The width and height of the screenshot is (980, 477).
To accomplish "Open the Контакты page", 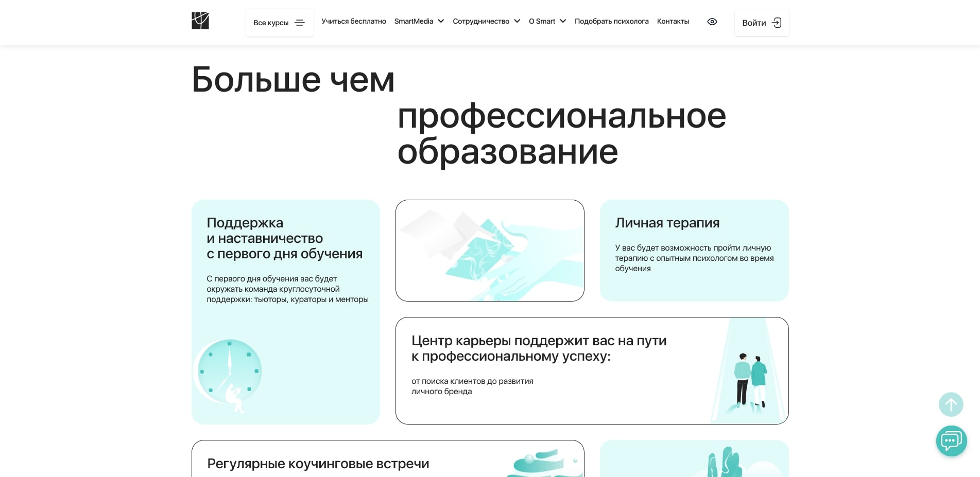I will [673, 21].
